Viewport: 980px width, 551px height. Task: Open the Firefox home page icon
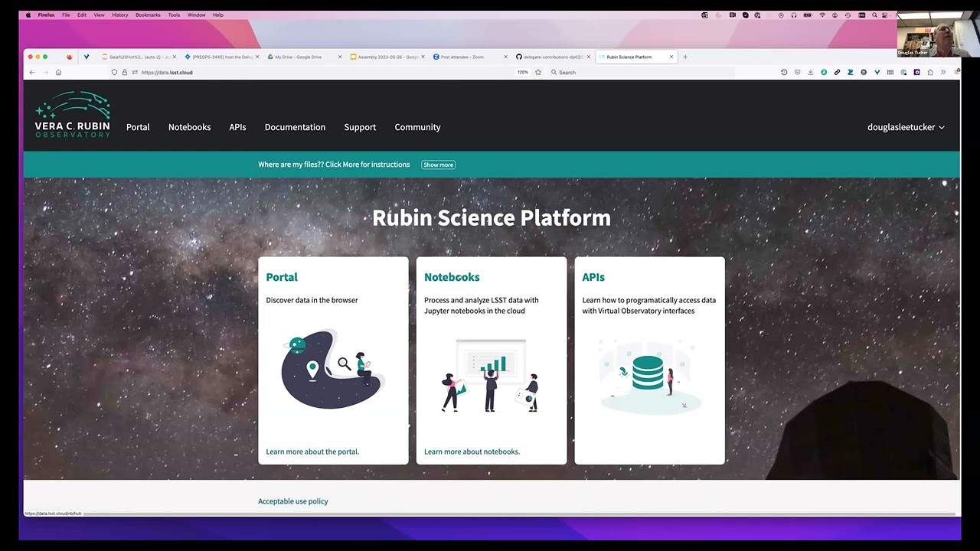[58, 72]
